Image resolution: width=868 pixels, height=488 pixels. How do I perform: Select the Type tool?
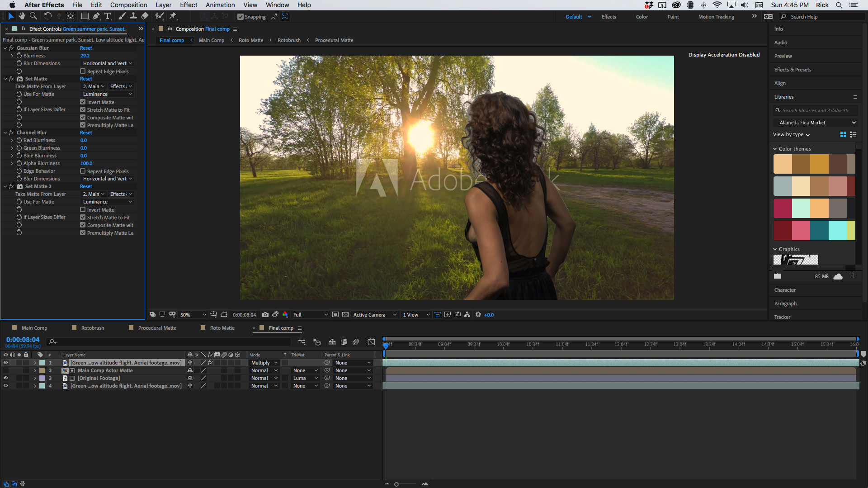tap(108, 16)
